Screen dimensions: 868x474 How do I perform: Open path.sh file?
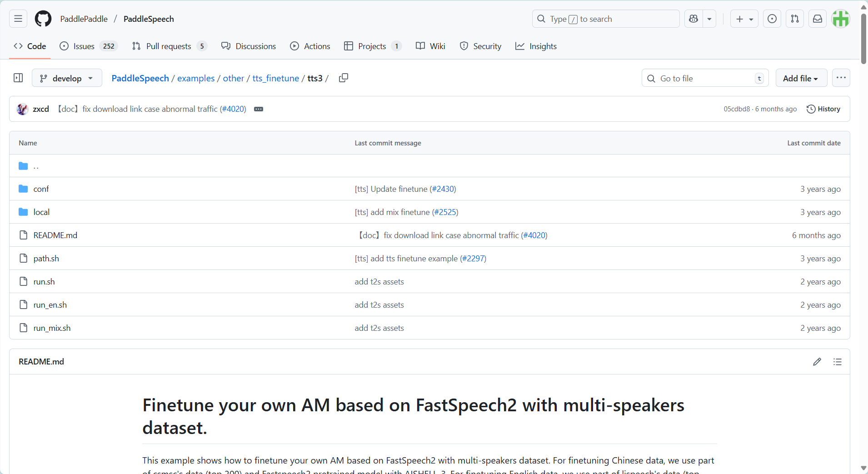(x=46, y=259)
